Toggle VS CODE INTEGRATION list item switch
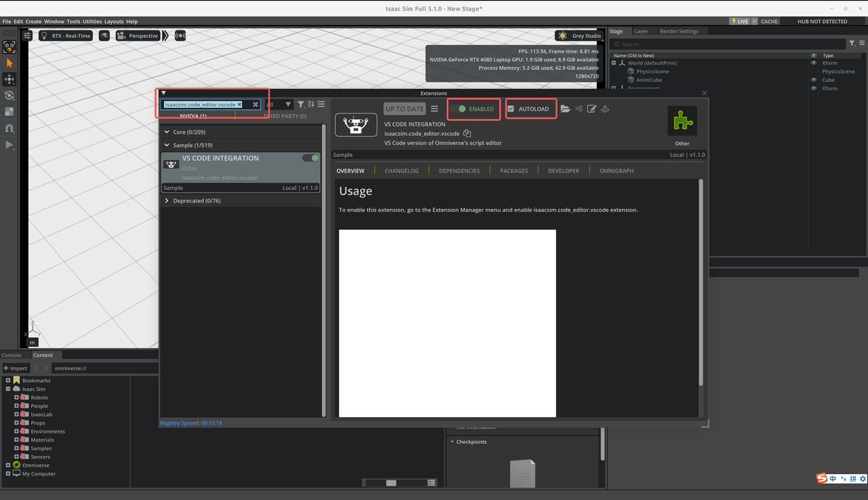 pyautogui.click(x=311, y=158)
